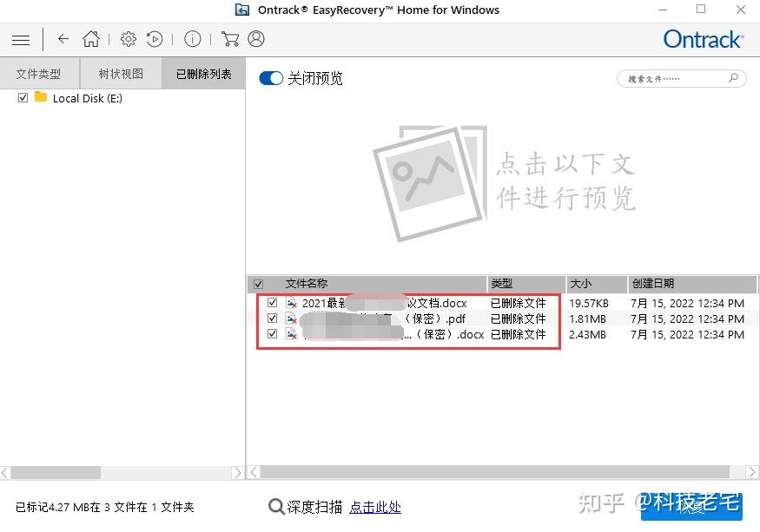This screenshot has width=760, height=532.
Task: Switch to the 树状视图 tab
Action: coord(120,73)
